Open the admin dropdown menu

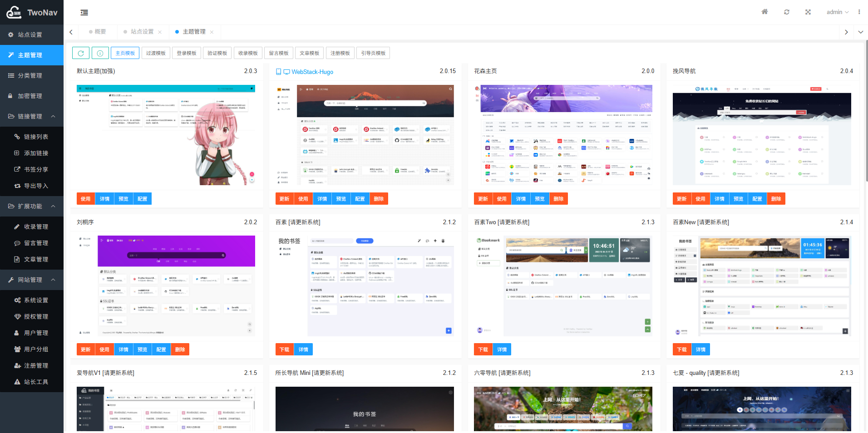tap(838, 12)
